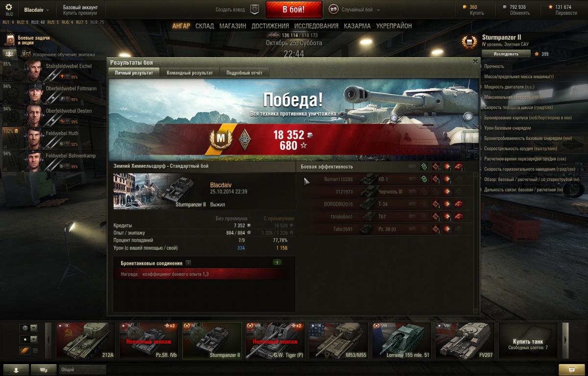
Task: Switch to the team result tab
Action: 190,72
